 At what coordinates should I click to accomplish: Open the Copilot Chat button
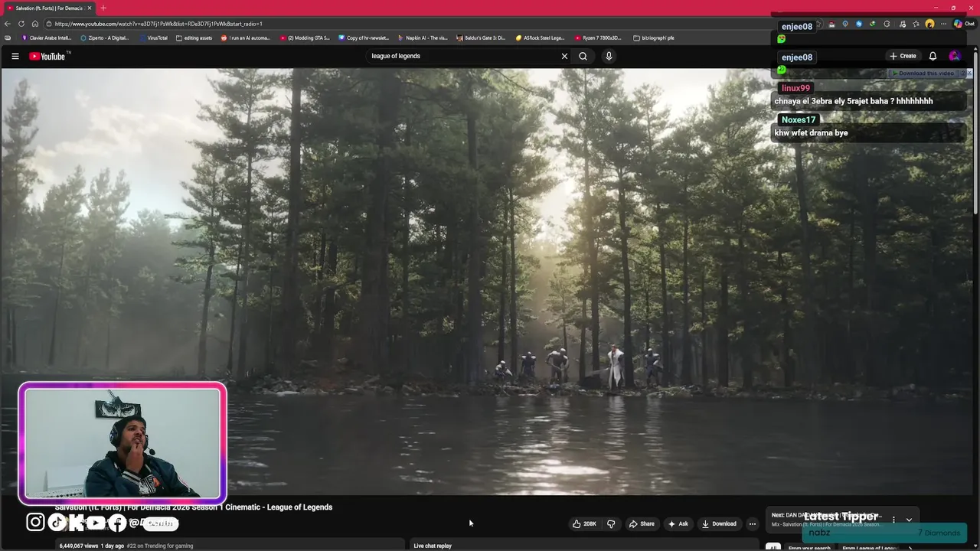(x=964, y=24)
